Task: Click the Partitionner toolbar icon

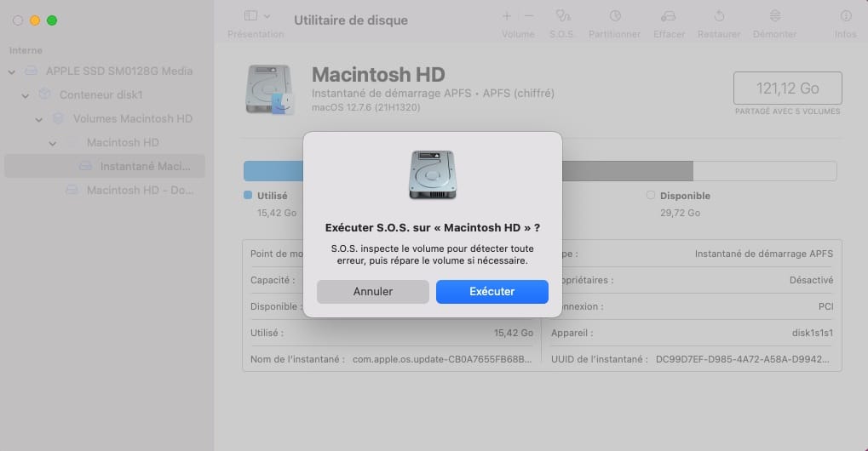Action: (614, 16)
